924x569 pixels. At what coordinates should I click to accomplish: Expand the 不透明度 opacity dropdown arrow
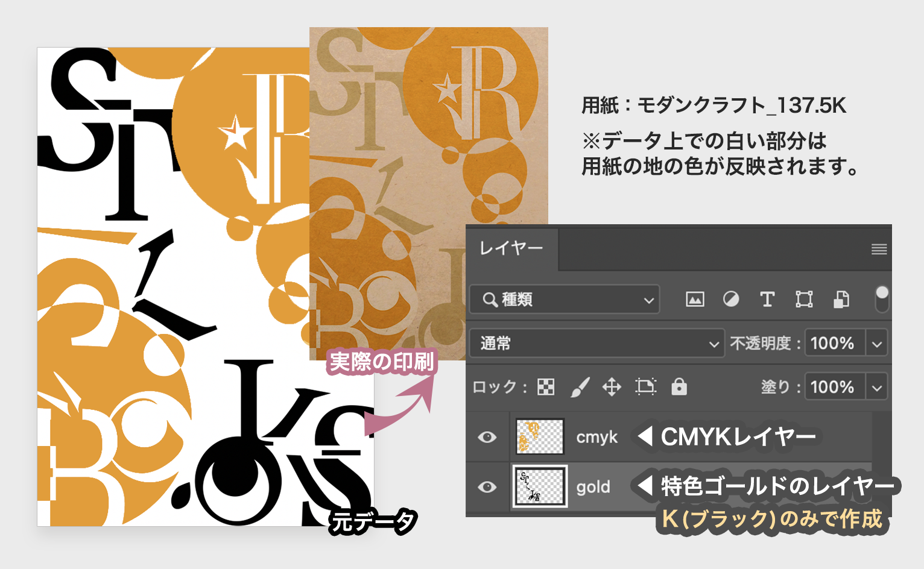click(x=877, y=344)
